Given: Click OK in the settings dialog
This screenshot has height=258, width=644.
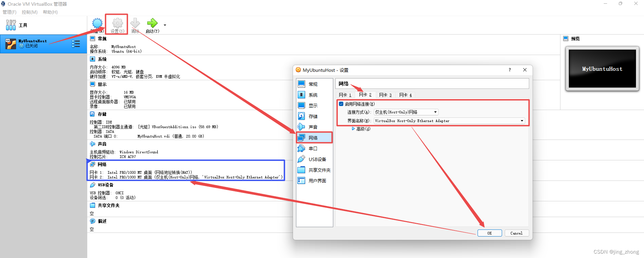Looking at the screenshot, I should point(490,233).
